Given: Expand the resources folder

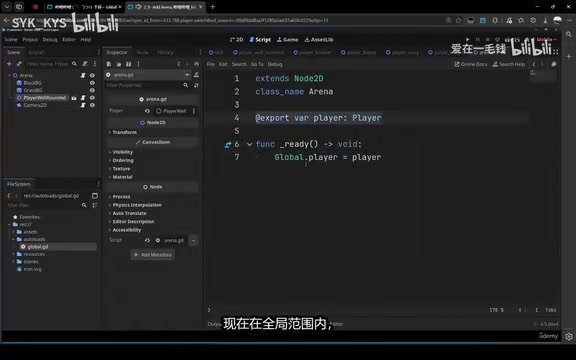Looking at the screenshot, I should click(x=14, y=254).
